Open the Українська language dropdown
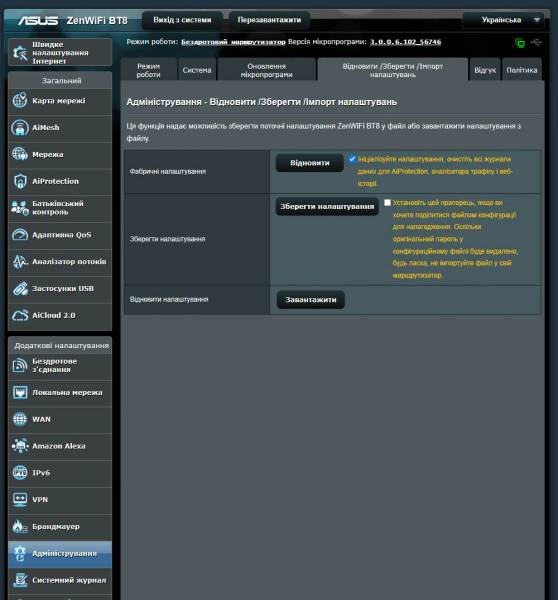Image resolution: width=558 pixels, height=600 pixels. [x=504, y=20]
